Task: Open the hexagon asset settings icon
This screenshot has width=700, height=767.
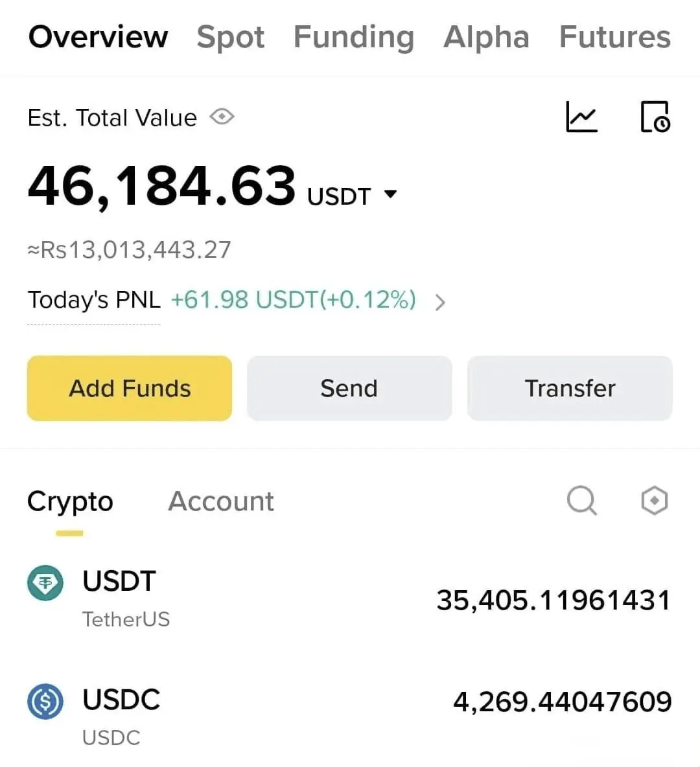Action: 655,500
